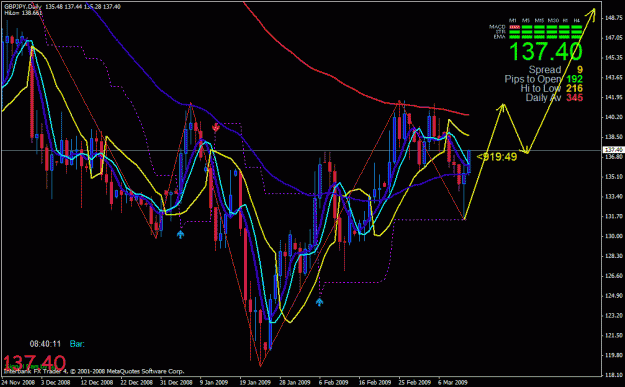The height and width of the screenshot is (387, 625).
Task: Click the 130.00 price axis label
Action: pos(614,236)
